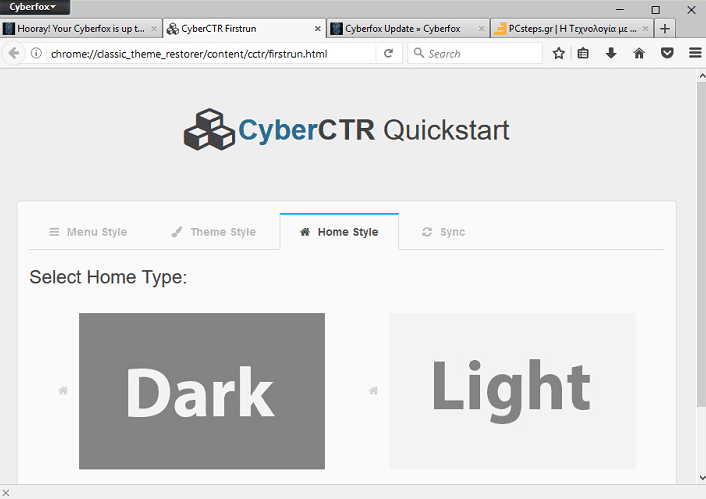This screenshot has height=499, width=706.
Task: Close the Cyberfox Update tab
Action: coord(481,29)
